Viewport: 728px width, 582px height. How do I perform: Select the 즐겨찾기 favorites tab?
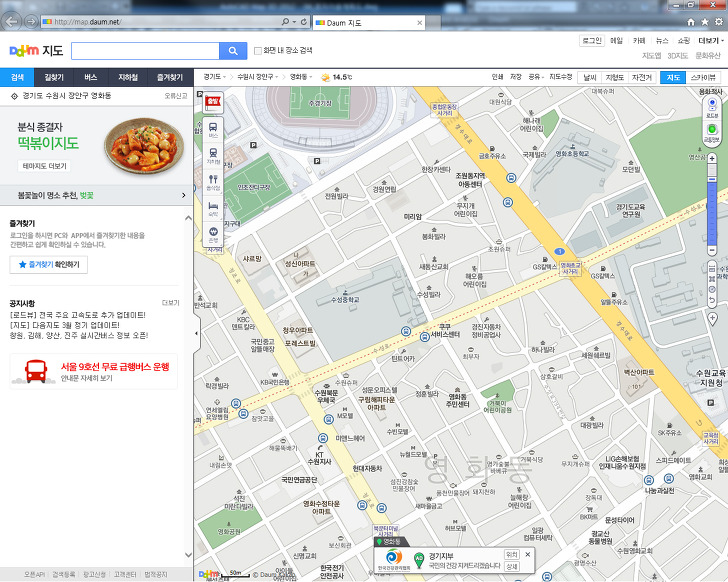click(170, 78)
